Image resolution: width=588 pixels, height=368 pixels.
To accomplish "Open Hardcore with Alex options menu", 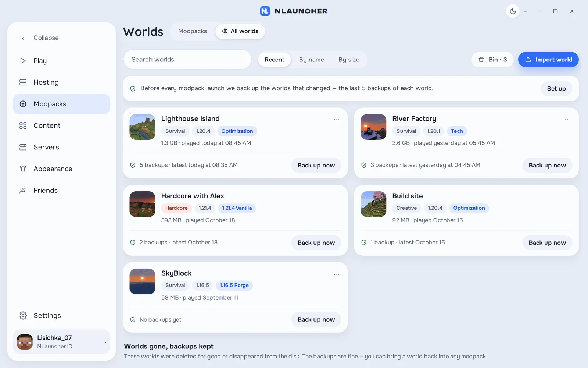I will [337, 197].
